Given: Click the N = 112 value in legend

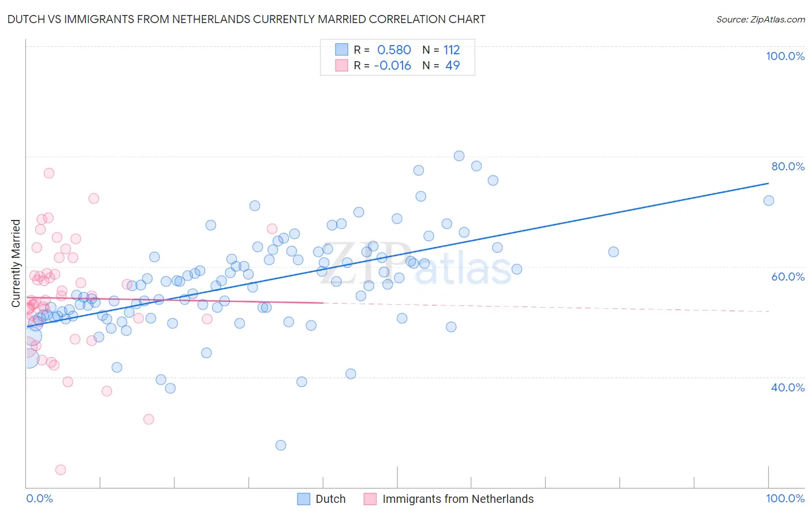Looking at the screenshot, I should click(x=441, y=50).
